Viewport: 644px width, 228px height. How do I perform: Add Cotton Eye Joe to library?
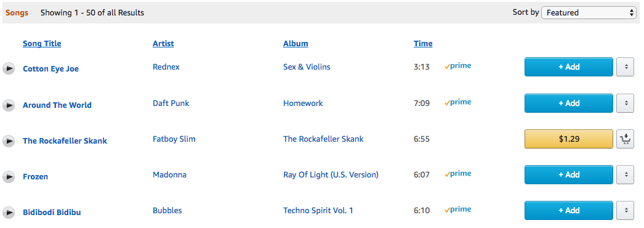[x=569, y=67]
